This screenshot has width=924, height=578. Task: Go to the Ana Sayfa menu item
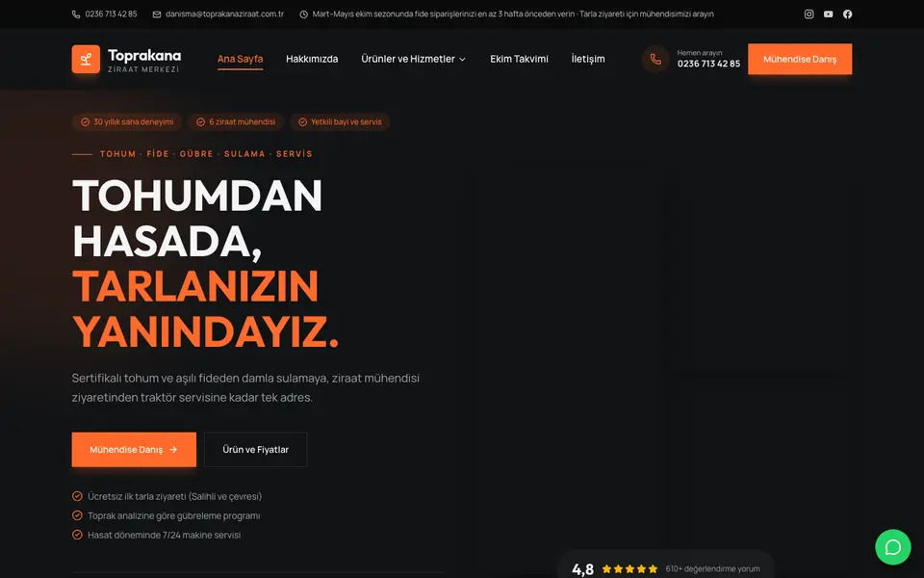click(x=240, y=59)
